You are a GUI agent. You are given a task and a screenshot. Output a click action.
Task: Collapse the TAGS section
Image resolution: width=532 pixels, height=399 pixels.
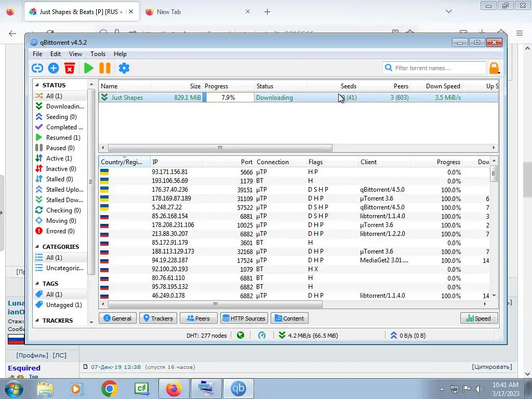point(37,284)
